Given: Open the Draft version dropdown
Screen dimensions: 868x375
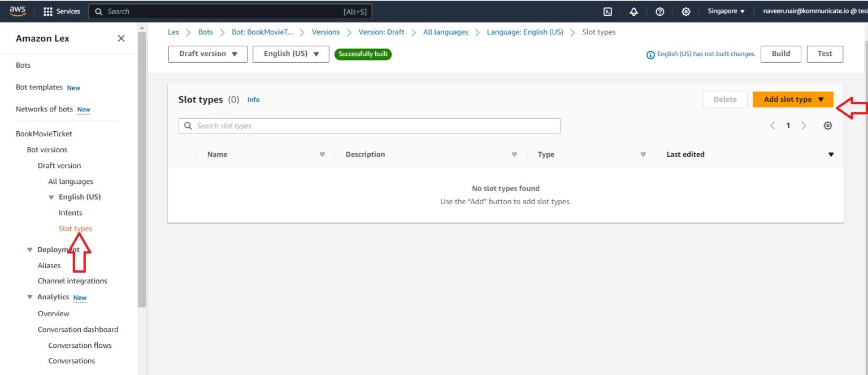Looking at the screenshot, I should [x=208, y=54].
